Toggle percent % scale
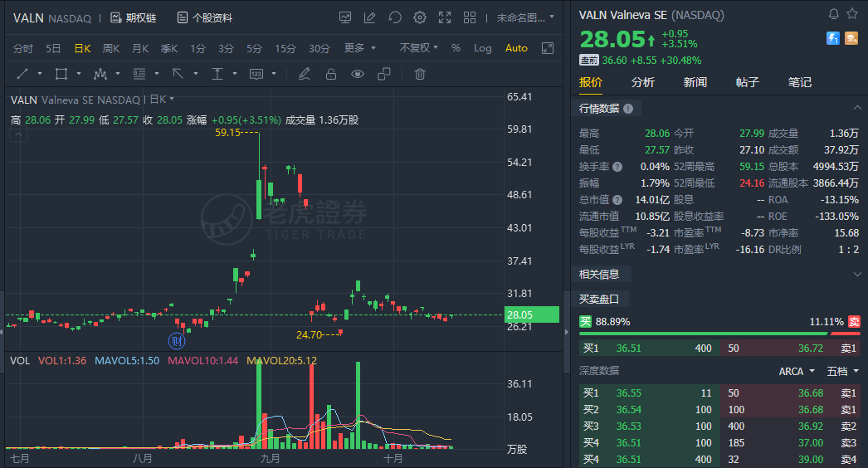 pyautogui.click(x=456, y=48)
